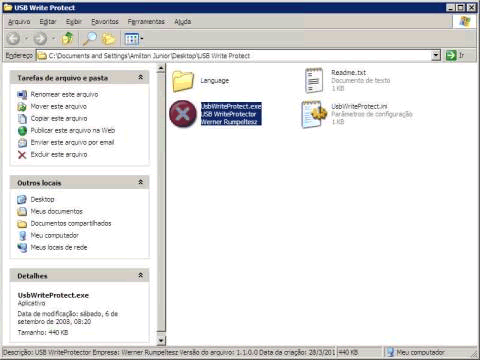This screenshot has height=360, width=480.
Task: Click the network places icon
Action: point(22,247)
